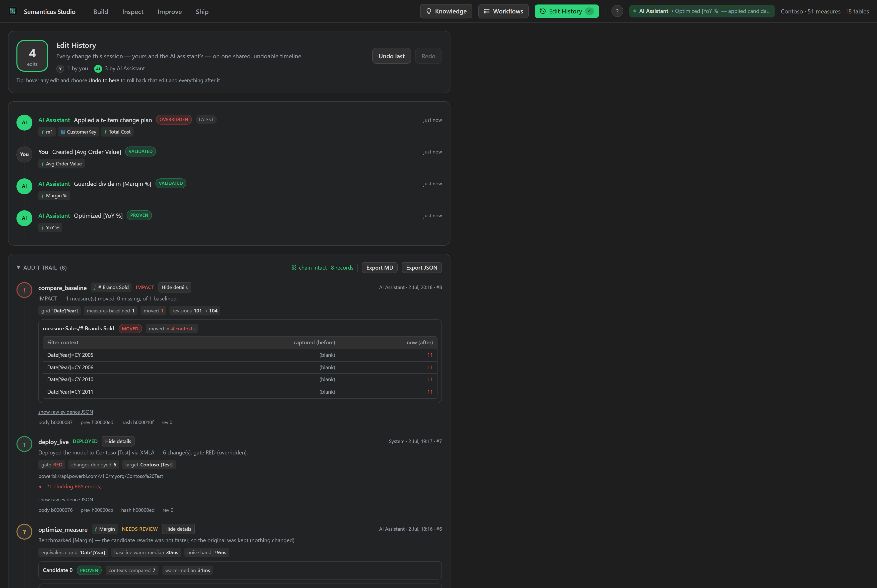
Task: Click the You avatar of Avg Order Value edit
Action: [24, 154]
